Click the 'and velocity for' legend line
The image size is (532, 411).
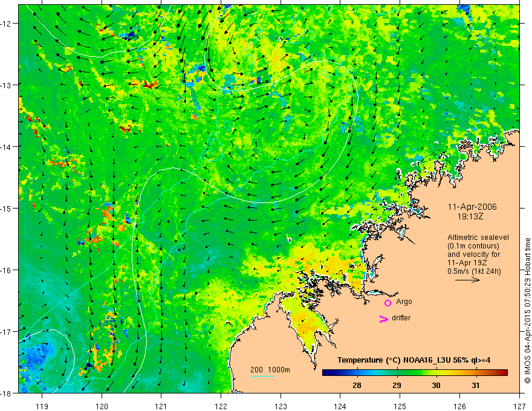coord(473,254)
